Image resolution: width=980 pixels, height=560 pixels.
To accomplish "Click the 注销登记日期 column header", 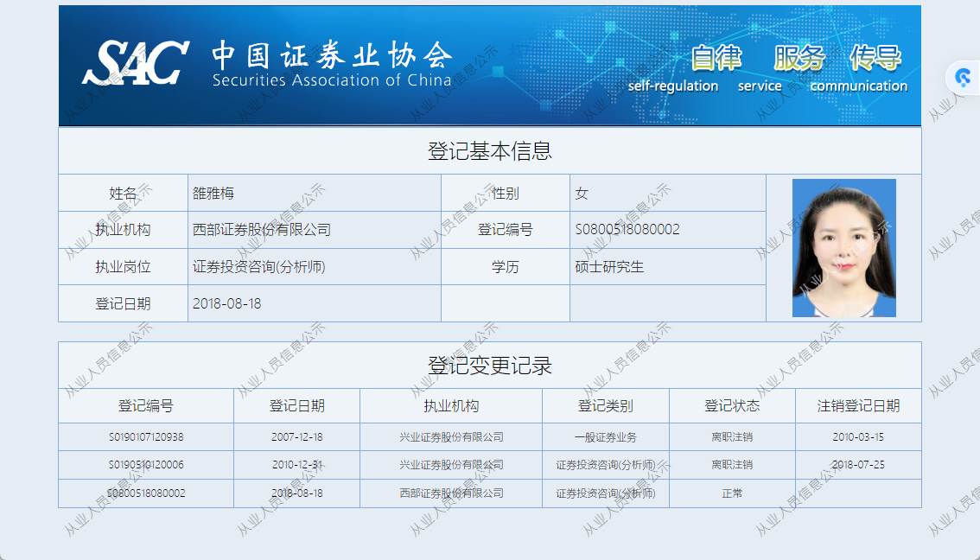I will (858, 406).
